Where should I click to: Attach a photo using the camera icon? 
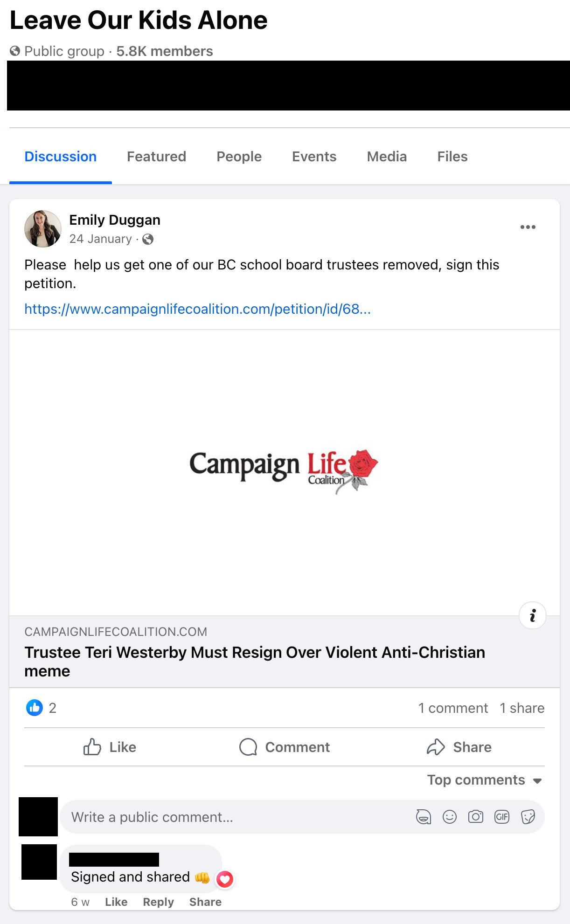point(476,817)
